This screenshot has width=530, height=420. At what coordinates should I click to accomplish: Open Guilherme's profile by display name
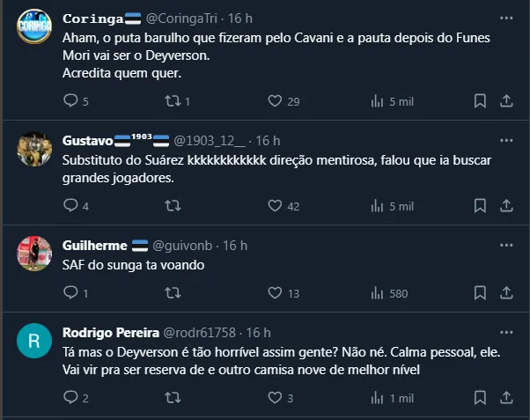tap(94, 246)
